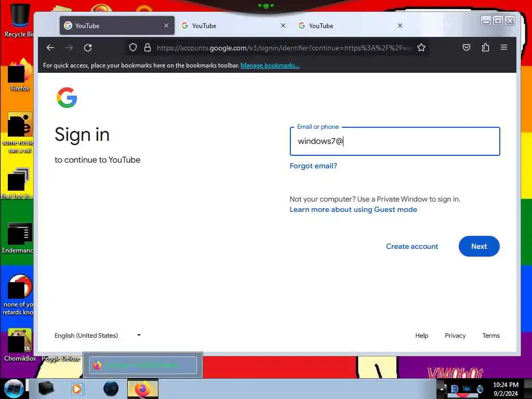Switch to the active first YouTube tab
Screen dimensions: 532x399
click(x=117, y=25)
